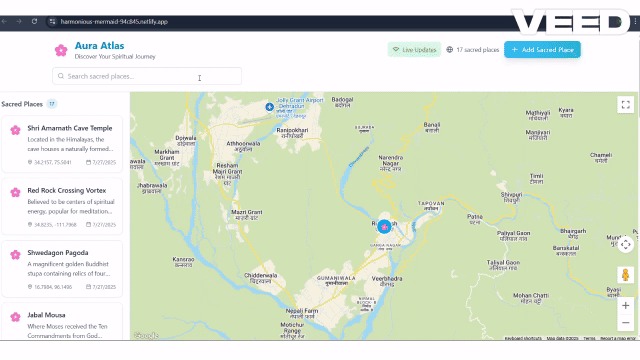Zoom in the map with plus button

point(625,305)
